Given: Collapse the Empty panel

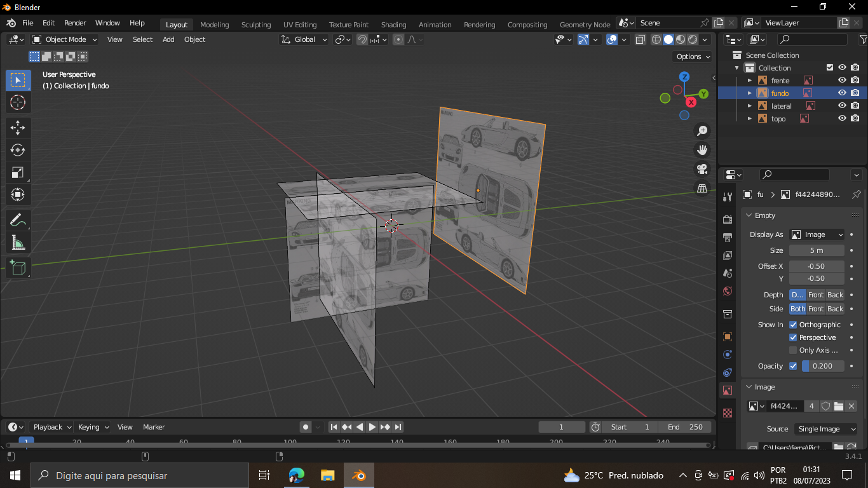Looking at the screenshot, I should (749, 215).
